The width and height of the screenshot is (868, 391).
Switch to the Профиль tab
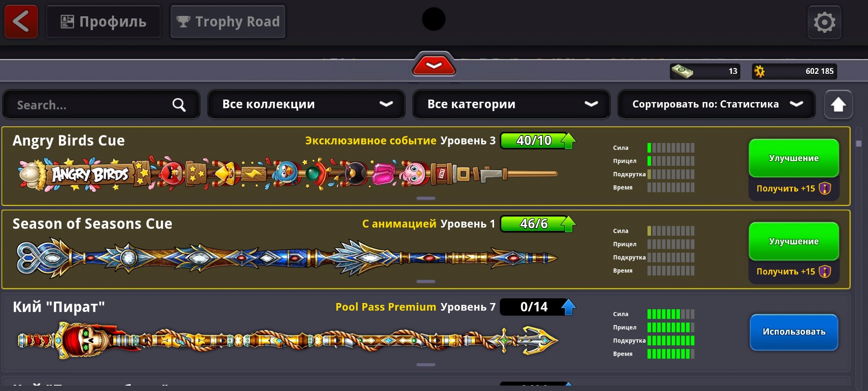pyautogui.click(x=103, y=22)
